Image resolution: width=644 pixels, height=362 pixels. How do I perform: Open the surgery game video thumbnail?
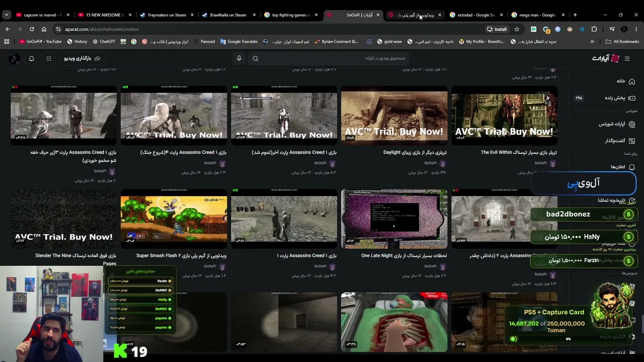[x=394, y=322]
